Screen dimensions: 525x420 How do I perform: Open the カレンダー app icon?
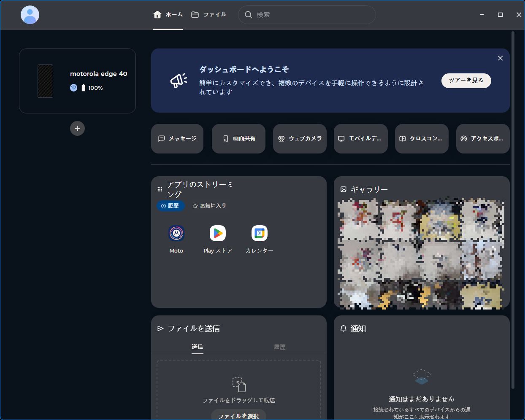click(260, 234)
